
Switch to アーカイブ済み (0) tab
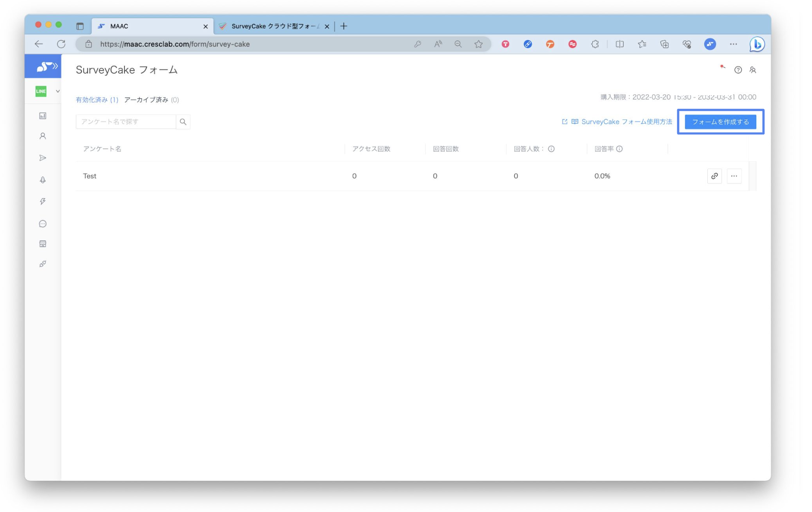click(x=151, y=100)
